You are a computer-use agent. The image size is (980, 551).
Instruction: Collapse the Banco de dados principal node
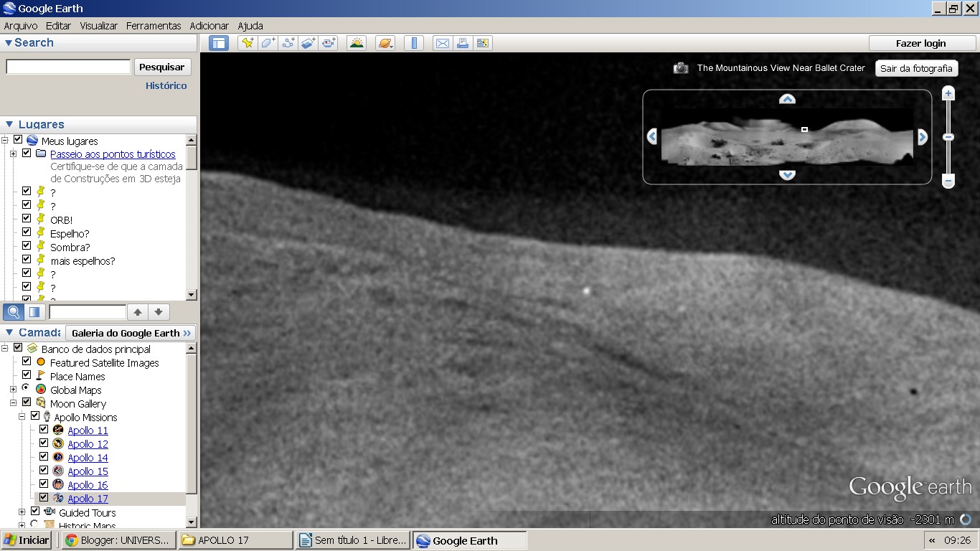[5, 348]
